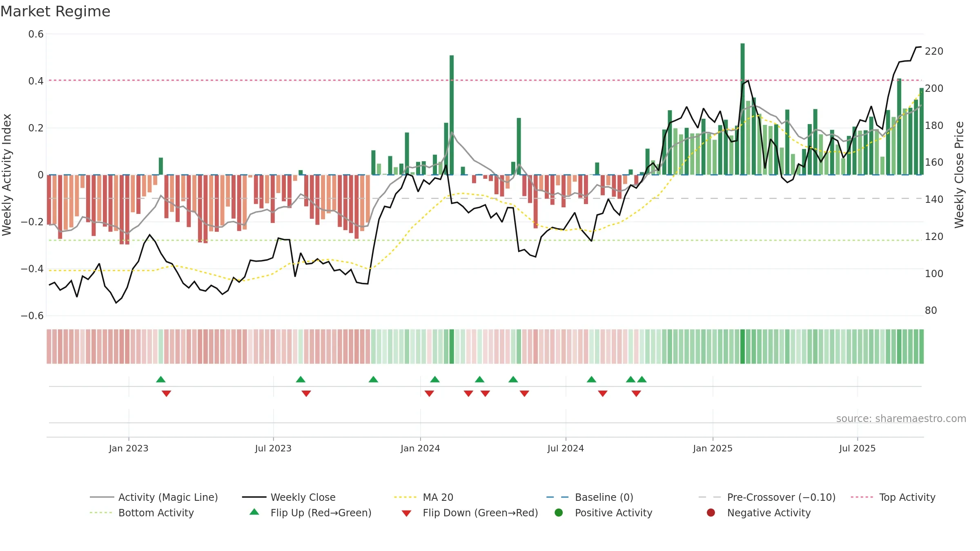Click the Jul 2023 axis label
This screenshot has width=980, height=551.
pos(273,448)
